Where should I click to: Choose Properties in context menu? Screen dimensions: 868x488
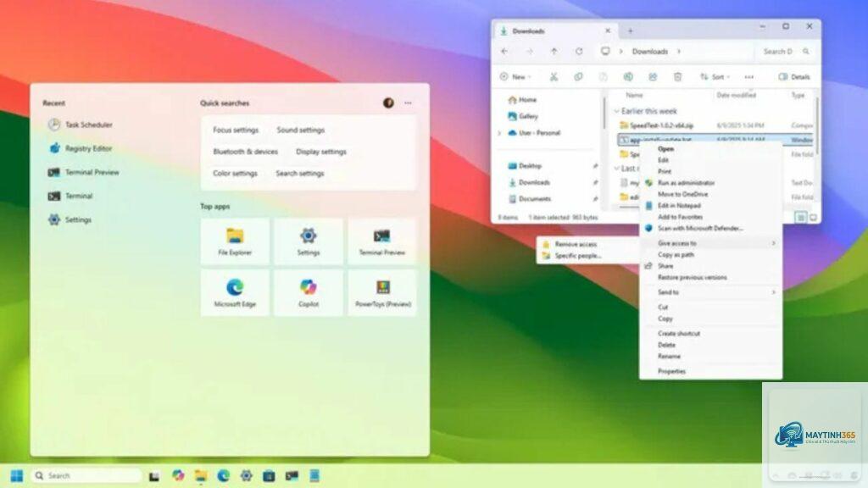tap(671, 371)
